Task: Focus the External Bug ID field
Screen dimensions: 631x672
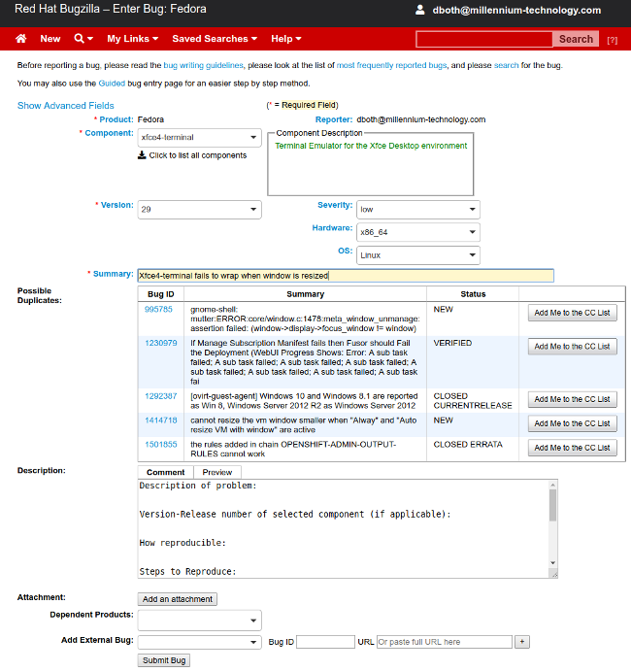Action: [325, 642]
